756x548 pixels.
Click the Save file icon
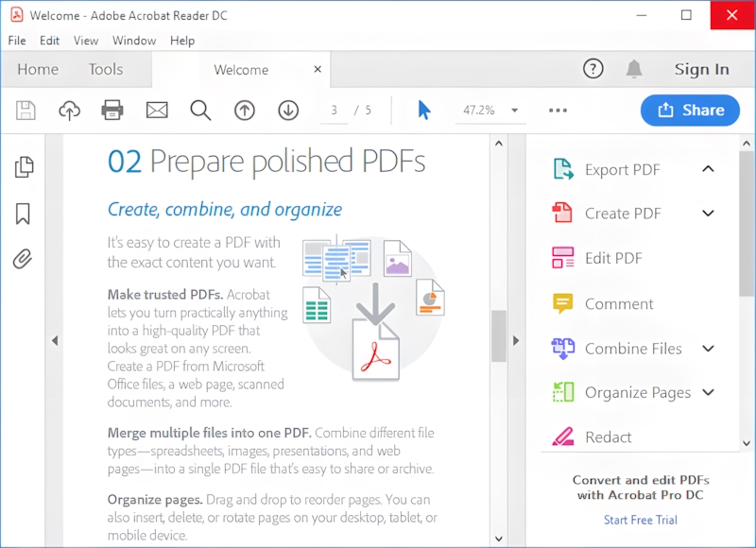coord(26,111)
